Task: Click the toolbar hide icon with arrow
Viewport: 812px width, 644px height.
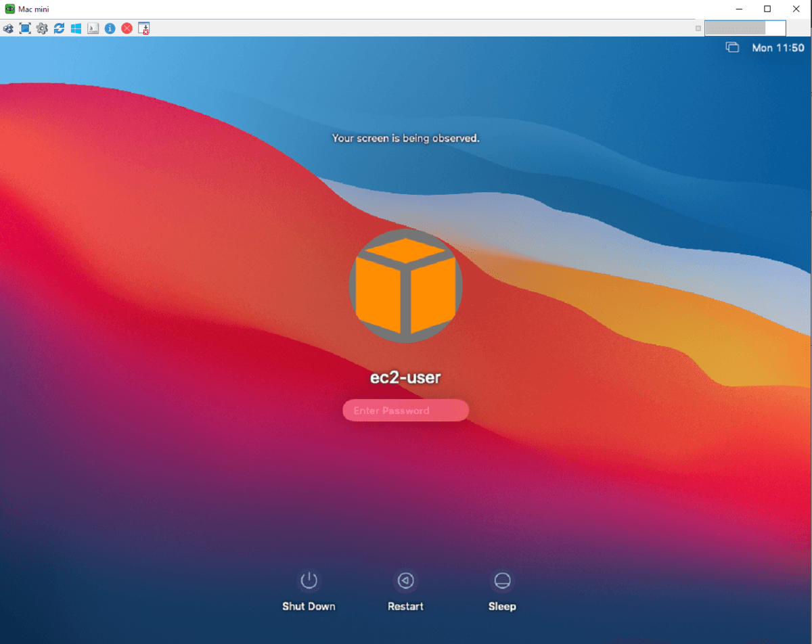Action: pyautogui.click(x=143, y=28)
